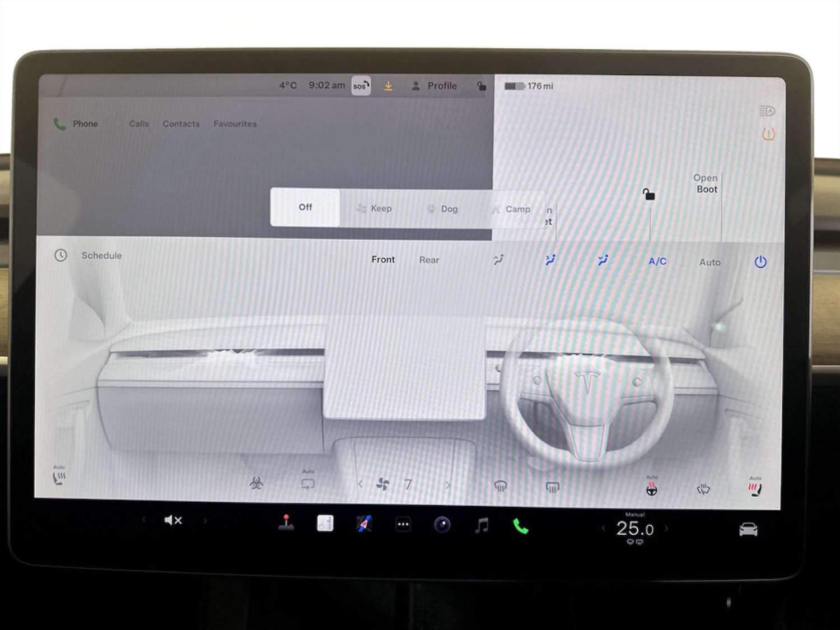Lower cabin temperature with the left arrow

[x=603, y=528]
